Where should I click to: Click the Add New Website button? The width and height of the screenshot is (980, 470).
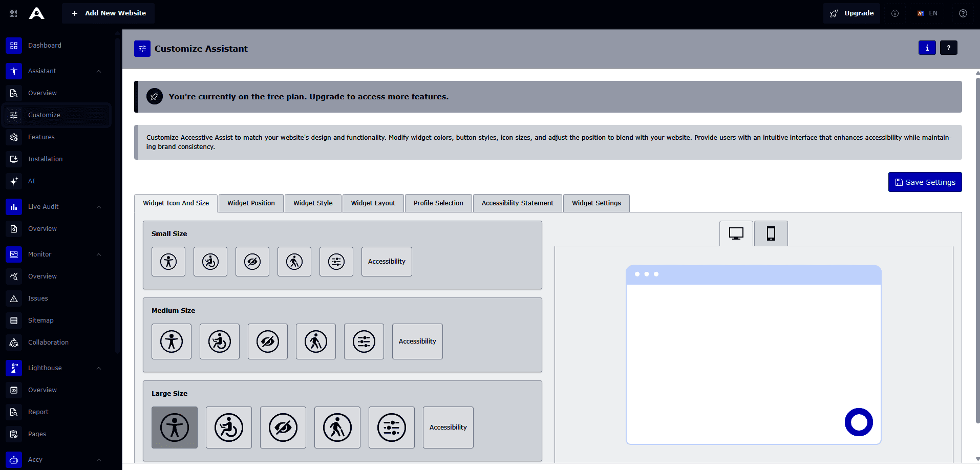point(108,13)
